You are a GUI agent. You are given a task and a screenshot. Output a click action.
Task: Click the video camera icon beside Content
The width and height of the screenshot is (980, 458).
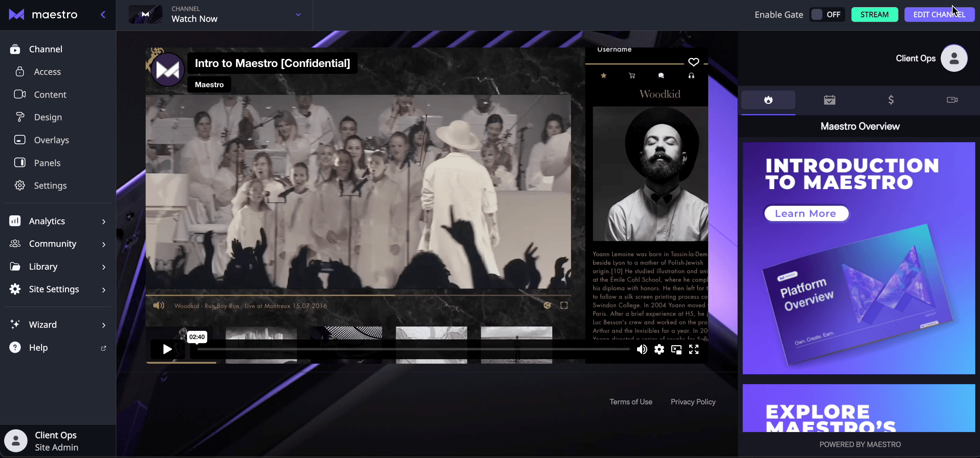[20, 94]
